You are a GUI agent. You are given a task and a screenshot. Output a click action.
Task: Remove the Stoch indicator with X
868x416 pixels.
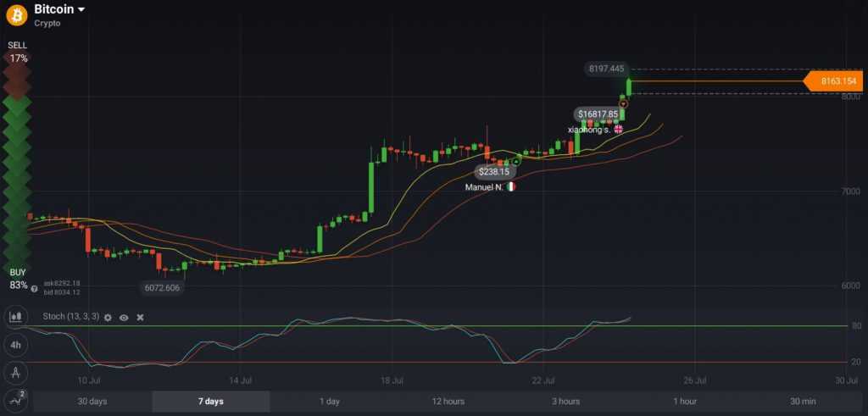(x=140, y=318)
